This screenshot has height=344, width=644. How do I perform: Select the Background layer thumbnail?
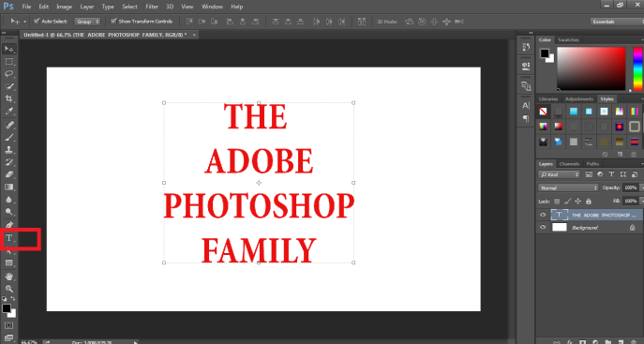(559, 228)
